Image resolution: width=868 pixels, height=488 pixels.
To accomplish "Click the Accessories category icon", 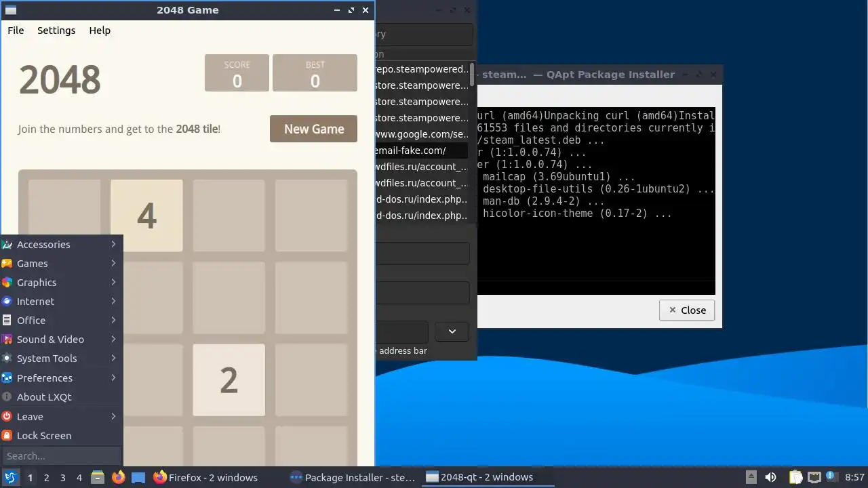I will coord(7,245).
